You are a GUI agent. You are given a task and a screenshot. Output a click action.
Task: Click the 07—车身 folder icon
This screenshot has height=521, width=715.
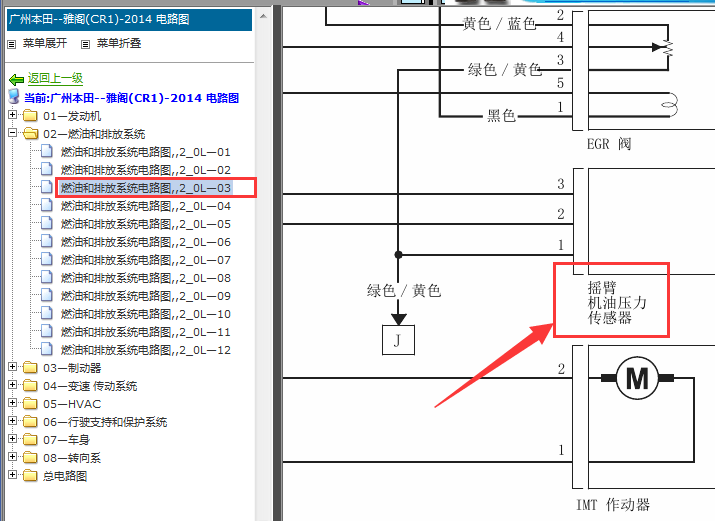(x=30, y=439)
